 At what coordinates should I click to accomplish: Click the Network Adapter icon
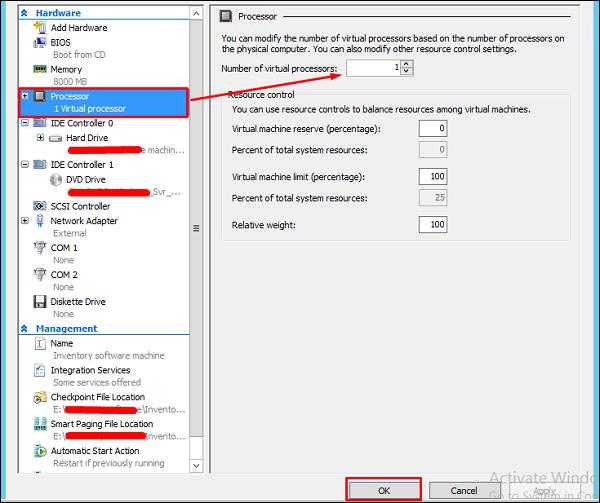tap(40, 221)
